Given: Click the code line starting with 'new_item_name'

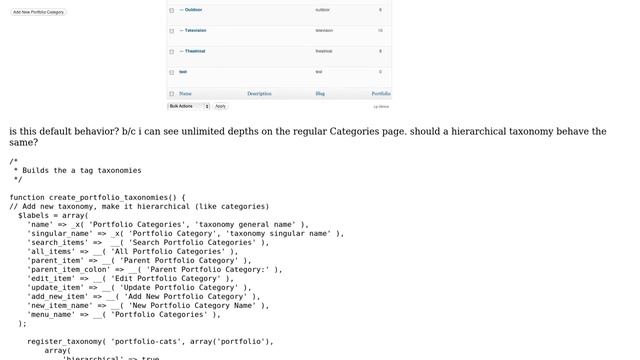Looking at the screenshot, I should (148, 305).
